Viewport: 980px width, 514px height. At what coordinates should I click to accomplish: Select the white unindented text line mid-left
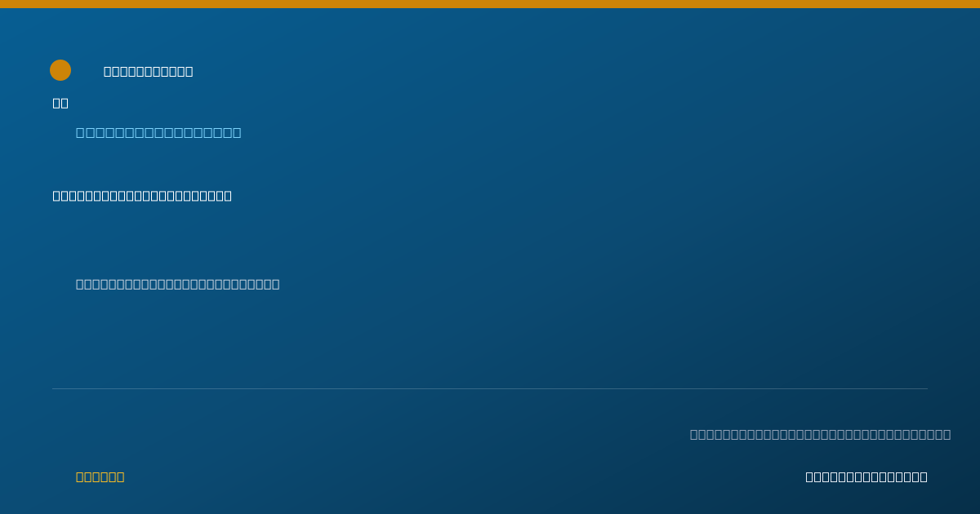point(142,196)
